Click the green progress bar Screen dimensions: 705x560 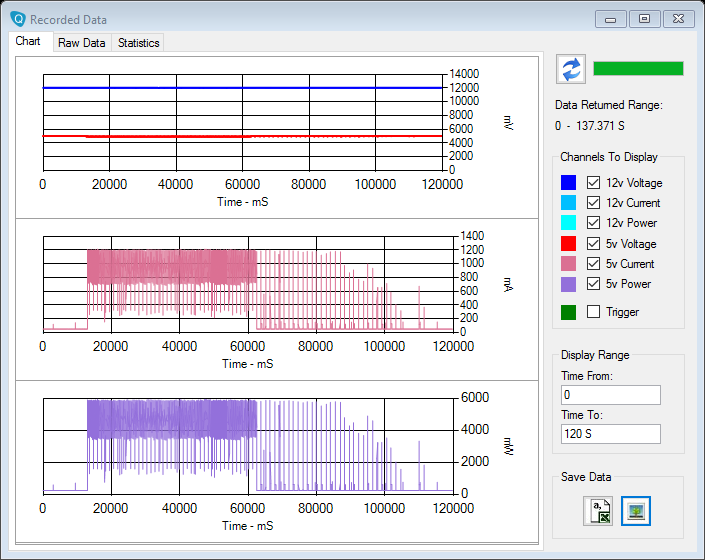(x=638, y=68)
